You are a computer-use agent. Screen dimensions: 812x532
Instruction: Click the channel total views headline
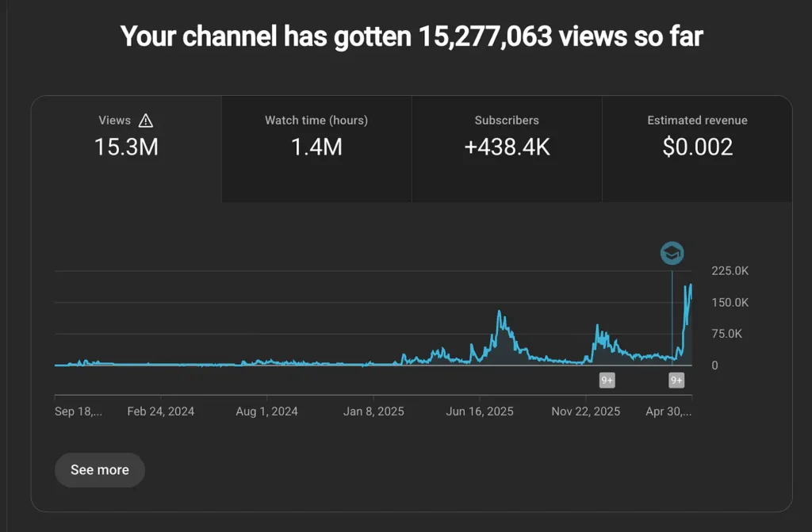click(x=412, y=36)
